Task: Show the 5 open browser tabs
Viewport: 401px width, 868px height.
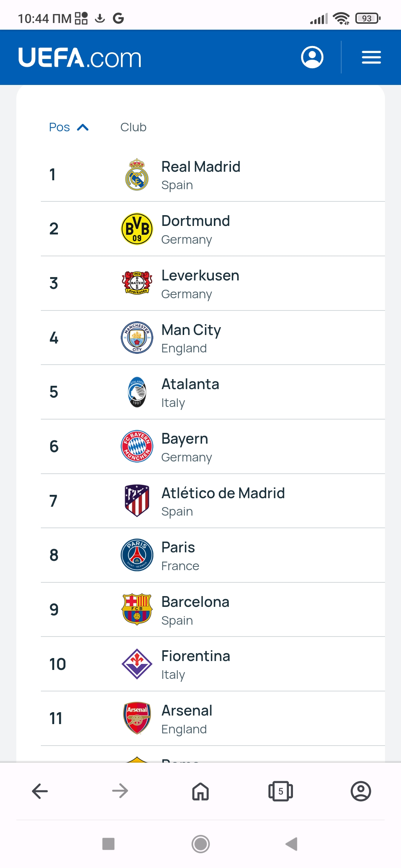Action: tap(281, 791)
